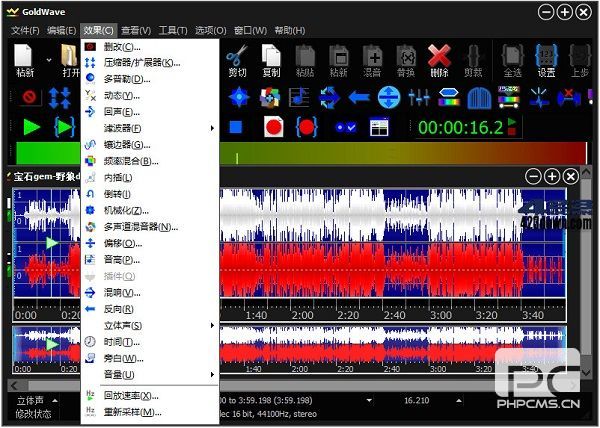
Task: Click the green play button
Action: [32, 127]
